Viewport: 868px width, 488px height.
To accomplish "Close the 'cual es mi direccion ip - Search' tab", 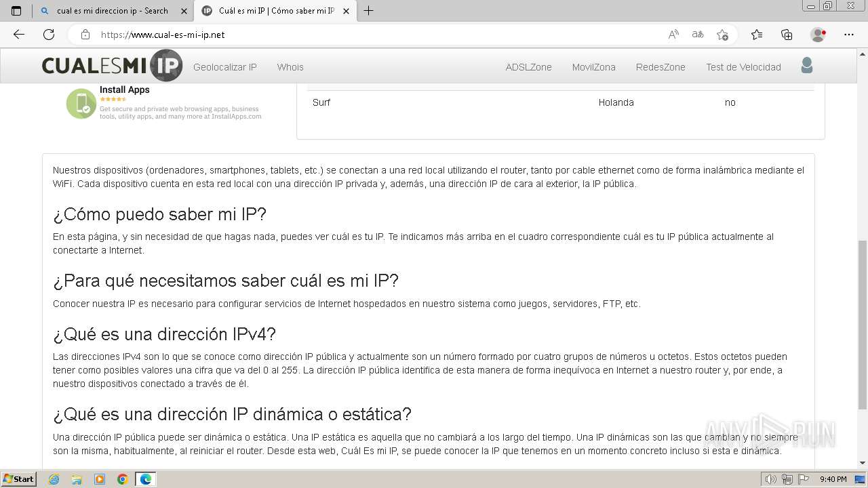I will click(x=184, y=11).
